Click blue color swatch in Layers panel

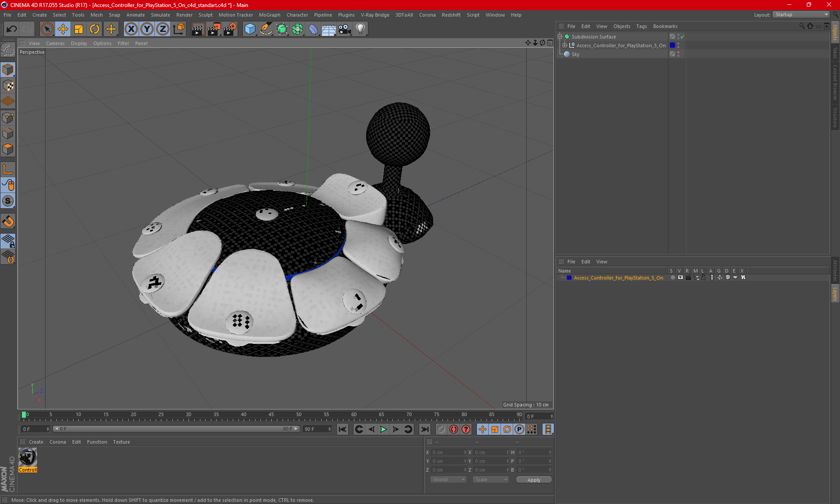(569, 277)
